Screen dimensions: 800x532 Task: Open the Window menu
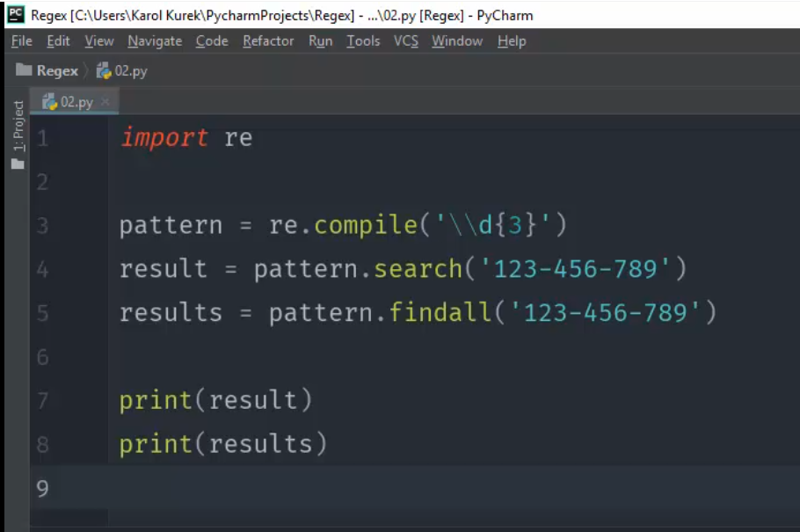click(x=457, y=41)
